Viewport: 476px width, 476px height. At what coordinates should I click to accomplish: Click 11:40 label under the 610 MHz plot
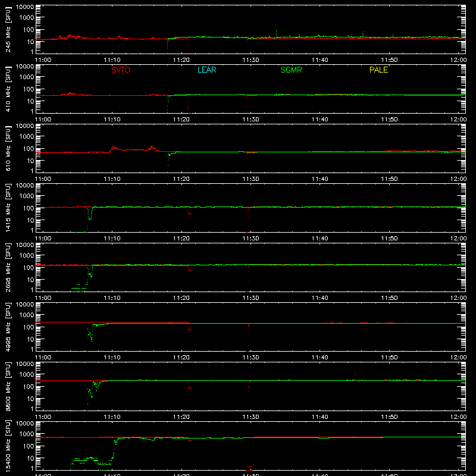(x=320, y=179)
